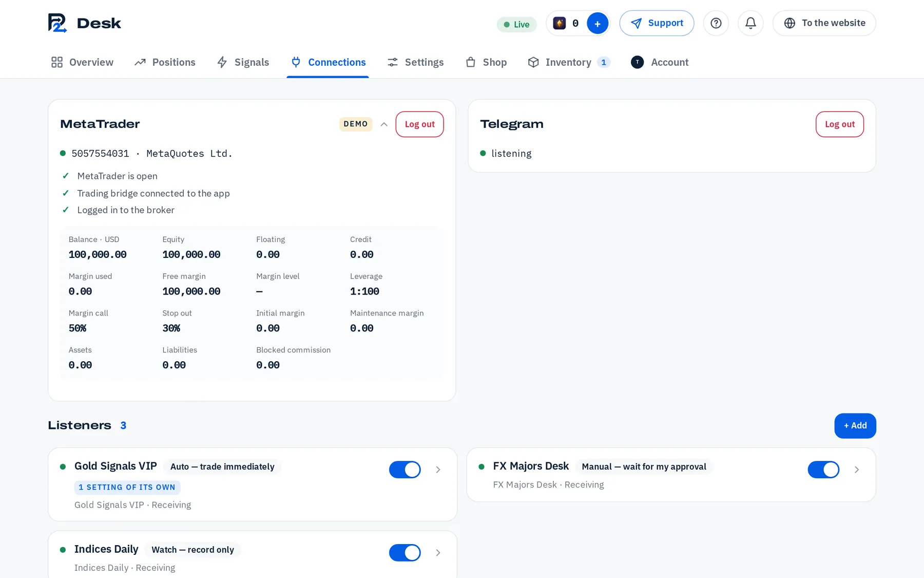Click the 'Maintenance margin' label
This screenshot has width=924, height=578.
tap(387, 313)
